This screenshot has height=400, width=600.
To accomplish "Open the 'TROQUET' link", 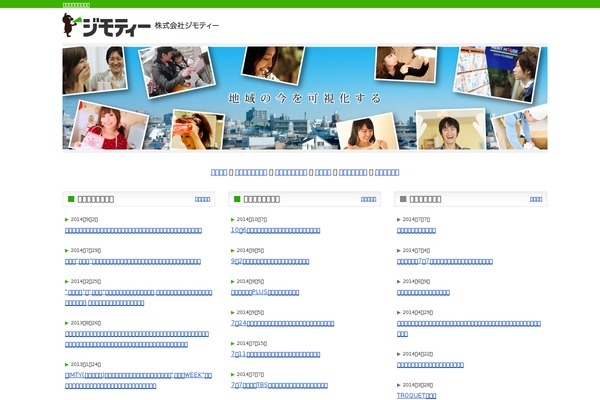I will click(416, 395).
